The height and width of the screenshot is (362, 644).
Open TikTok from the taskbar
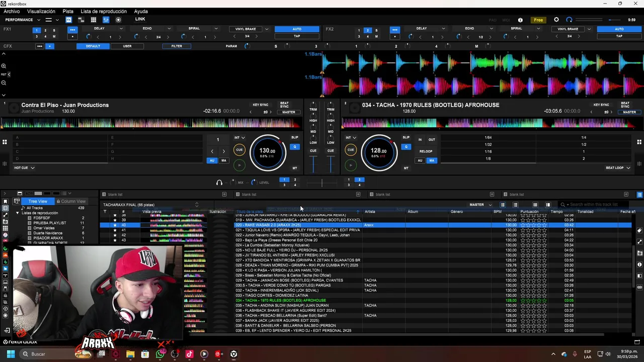coord(189,354)
